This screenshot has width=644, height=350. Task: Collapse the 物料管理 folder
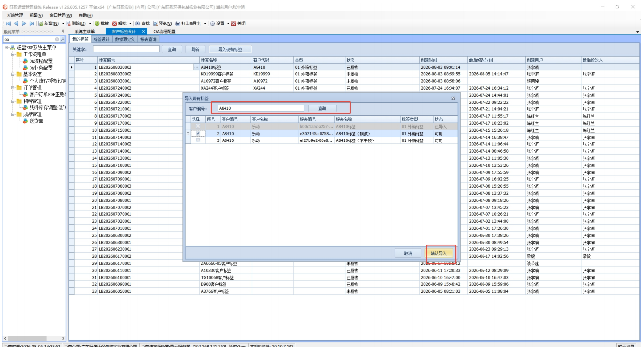point(13,101)
